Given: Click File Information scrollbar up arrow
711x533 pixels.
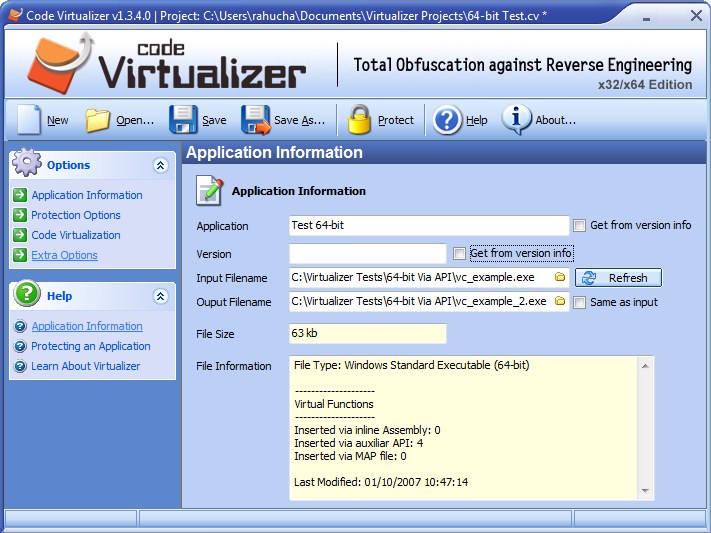Looking at the screenshot, I should coord(645,366).
